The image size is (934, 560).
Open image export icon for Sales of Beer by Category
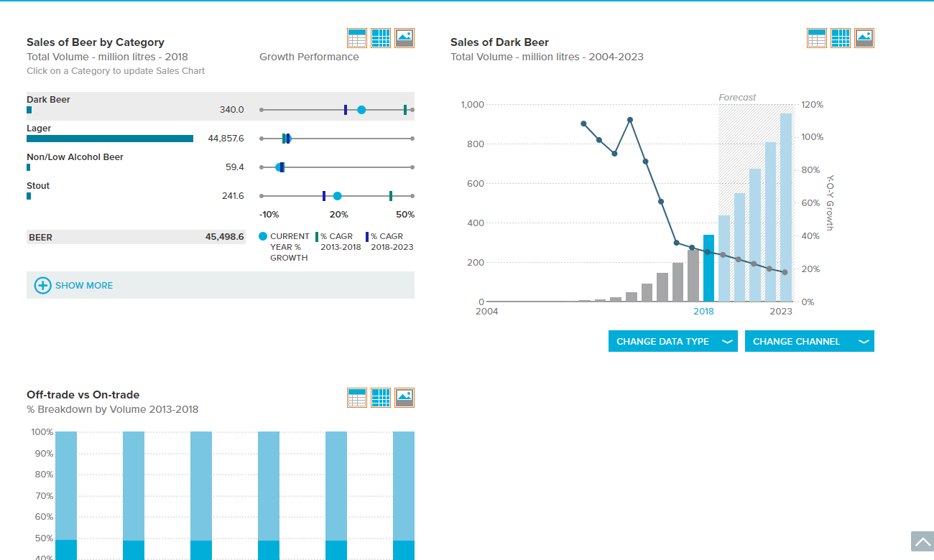coord(404,38)
